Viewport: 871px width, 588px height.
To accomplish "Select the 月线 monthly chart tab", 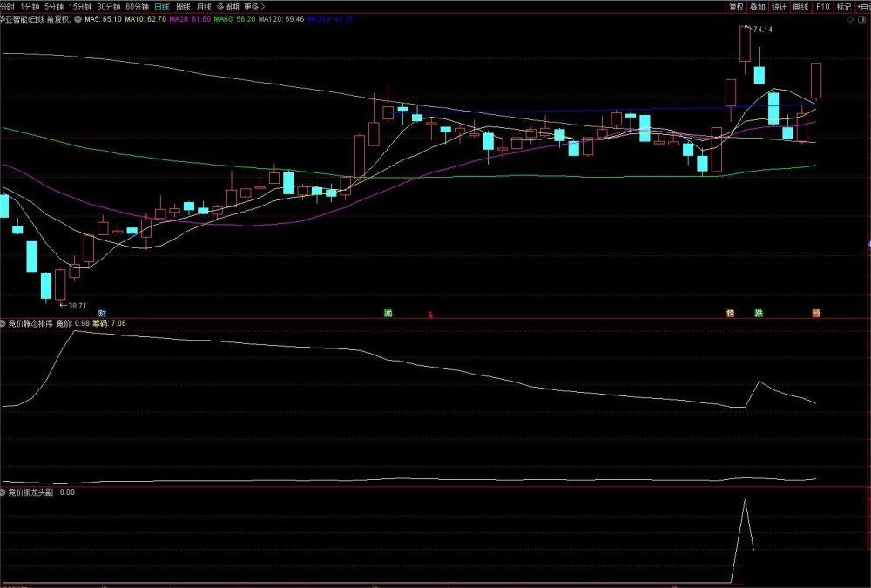I will click(x=204, y=7).
